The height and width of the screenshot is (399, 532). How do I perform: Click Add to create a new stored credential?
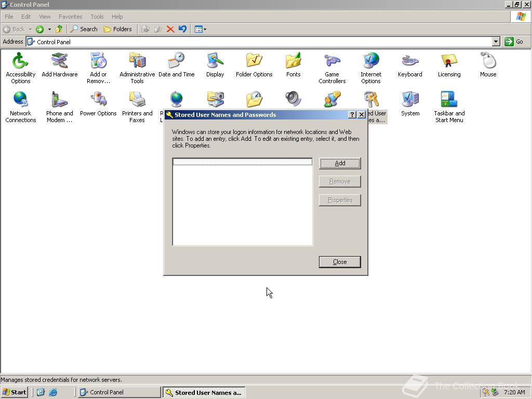pyautogui.click(x=339, y=163)
